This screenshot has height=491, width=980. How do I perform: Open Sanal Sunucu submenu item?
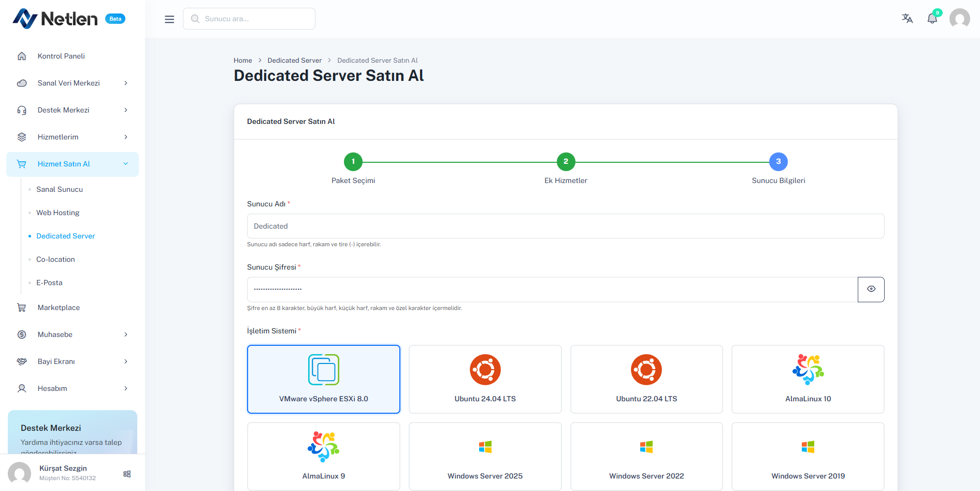(x=60, y=189)
